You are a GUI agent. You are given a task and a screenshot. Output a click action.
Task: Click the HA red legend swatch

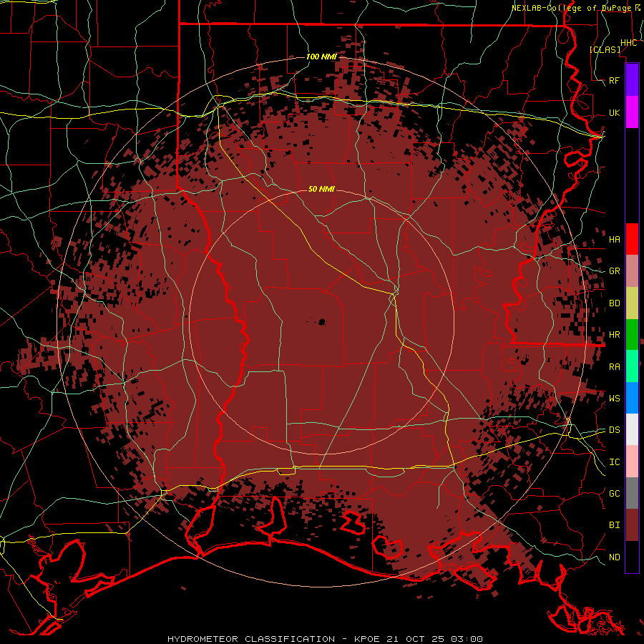coord(632,239)
